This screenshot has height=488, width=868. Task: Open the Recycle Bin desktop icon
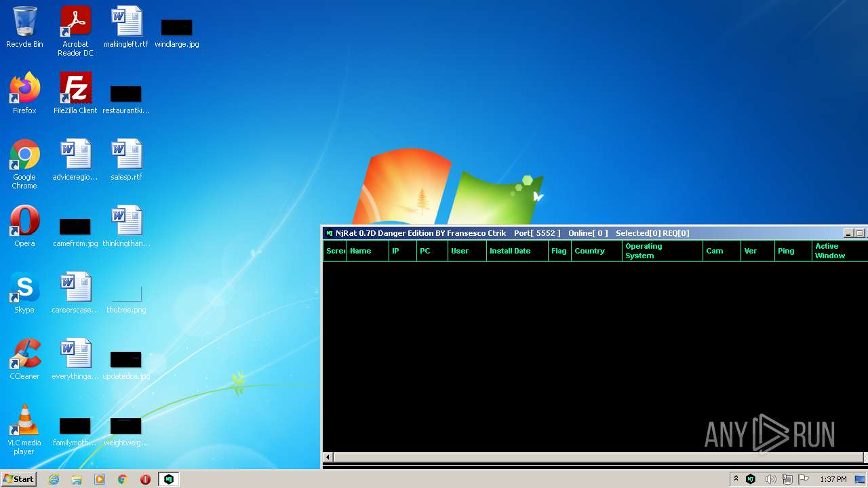coord(24,27)
